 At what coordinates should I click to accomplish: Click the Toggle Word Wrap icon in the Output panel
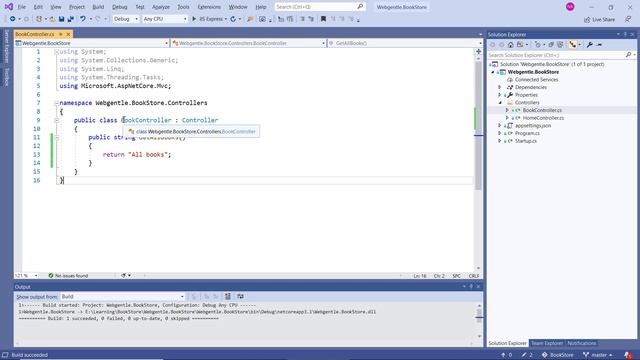coord(240,296)
